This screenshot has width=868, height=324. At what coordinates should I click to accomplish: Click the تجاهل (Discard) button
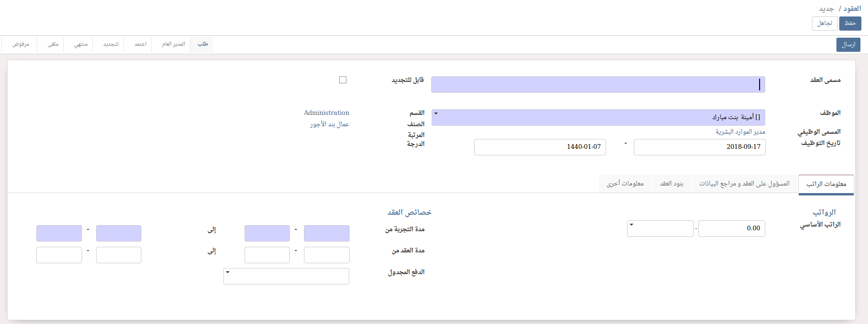point(824,24)
